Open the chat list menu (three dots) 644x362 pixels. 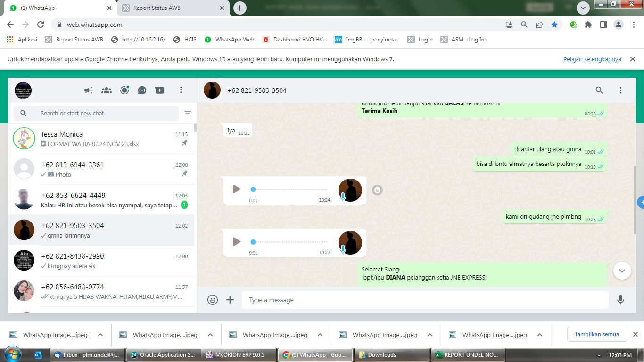pyautogui.click(x=181, y=90)
